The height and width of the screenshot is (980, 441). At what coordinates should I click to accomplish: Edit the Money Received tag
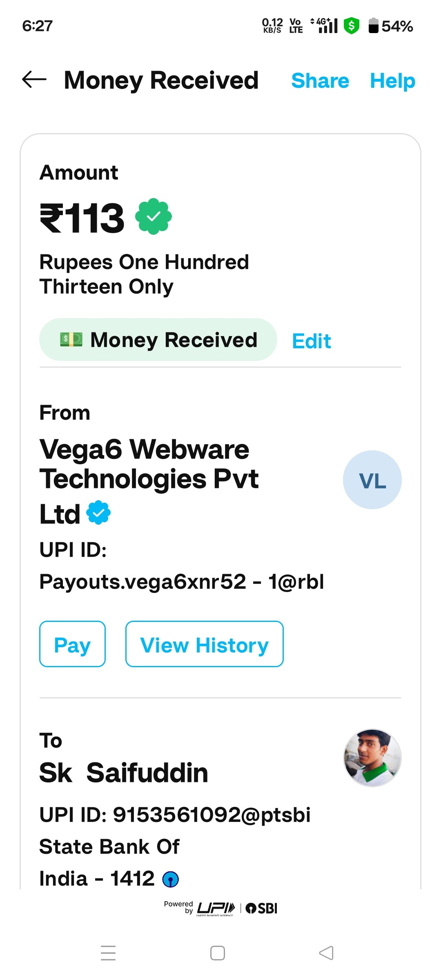[x=311, y=341]
